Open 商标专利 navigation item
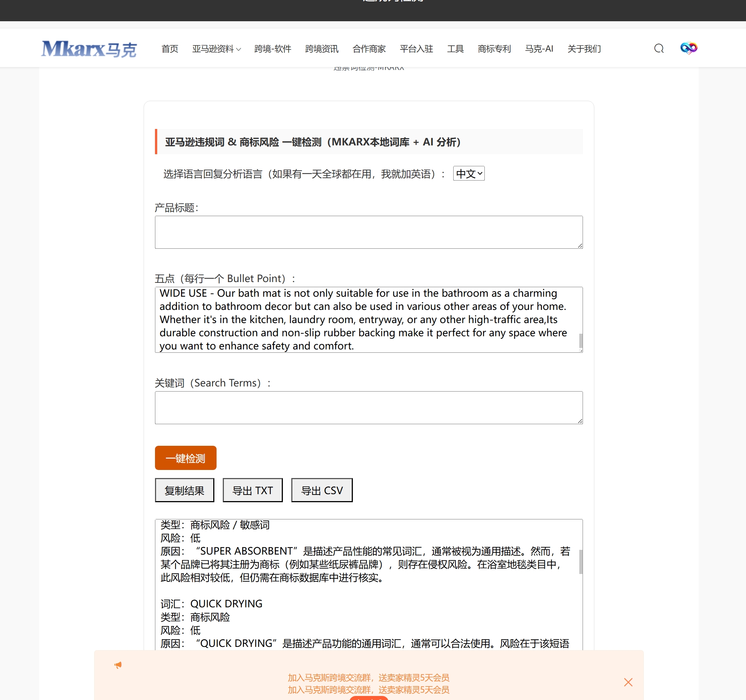The width and height of the screenshot is (746, 700). tap(494, 49)
